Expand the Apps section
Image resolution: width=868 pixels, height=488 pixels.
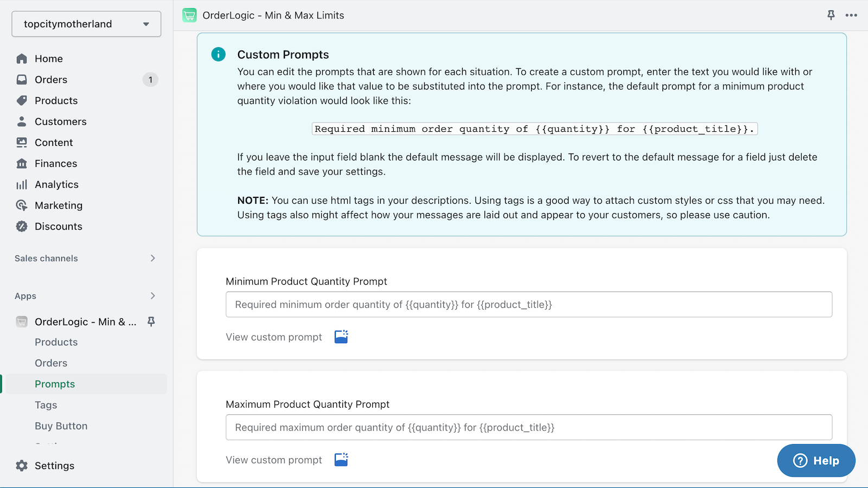tap(153, 296)
